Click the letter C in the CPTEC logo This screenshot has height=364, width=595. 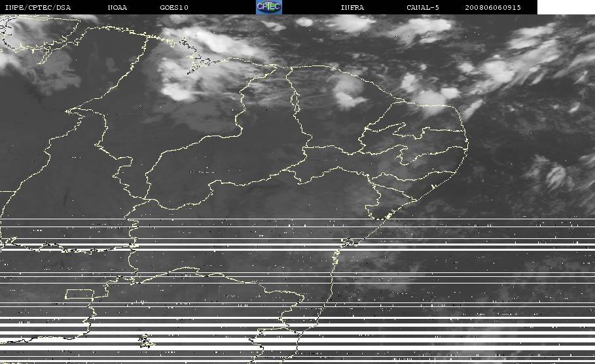coord(260,7)
